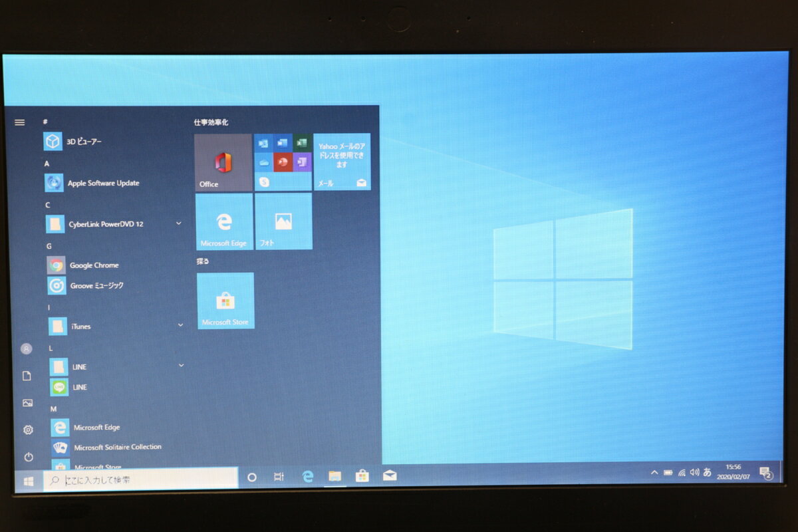Open the Microsoft Store start tile
Viewport: 798px width, 532px height.
(x=225, y=301)
